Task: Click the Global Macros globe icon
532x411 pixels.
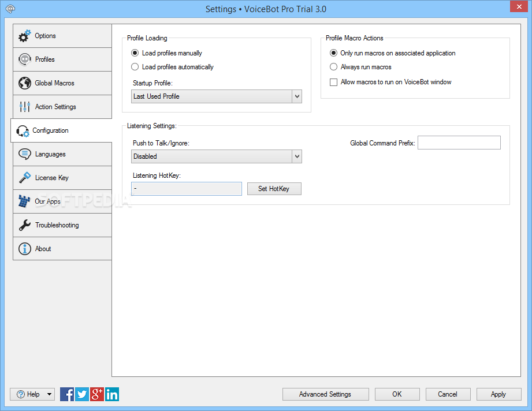Action: tap(25, 83)
